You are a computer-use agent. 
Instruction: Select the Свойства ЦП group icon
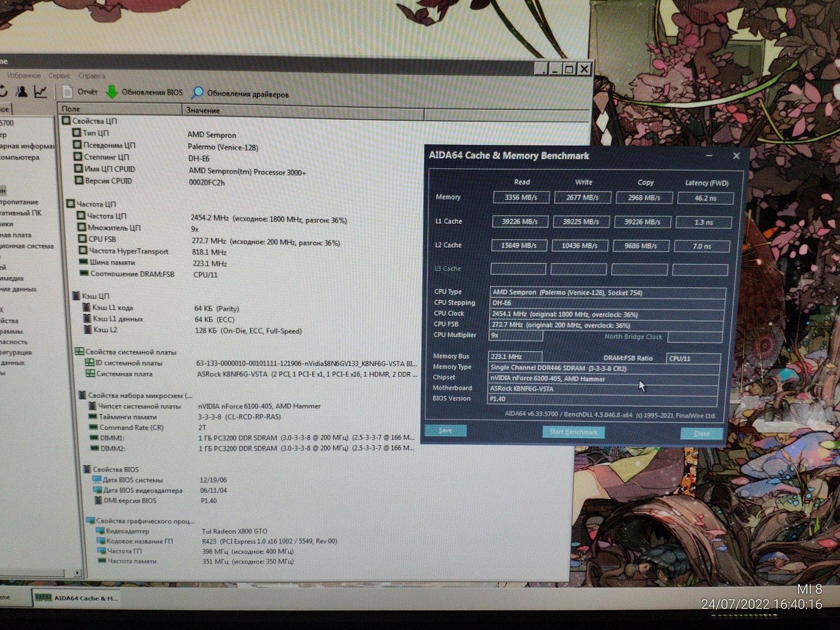(66, 121)
